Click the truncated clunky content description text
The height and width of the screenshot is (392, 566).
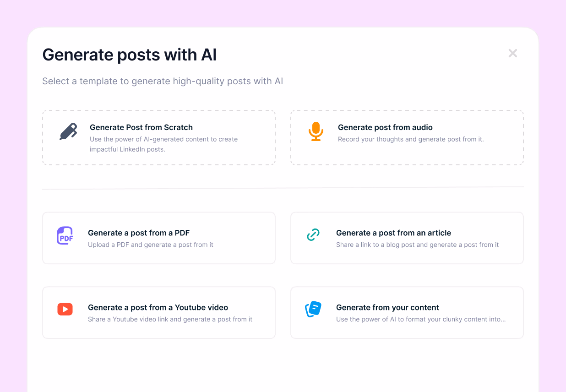[420, 319]
